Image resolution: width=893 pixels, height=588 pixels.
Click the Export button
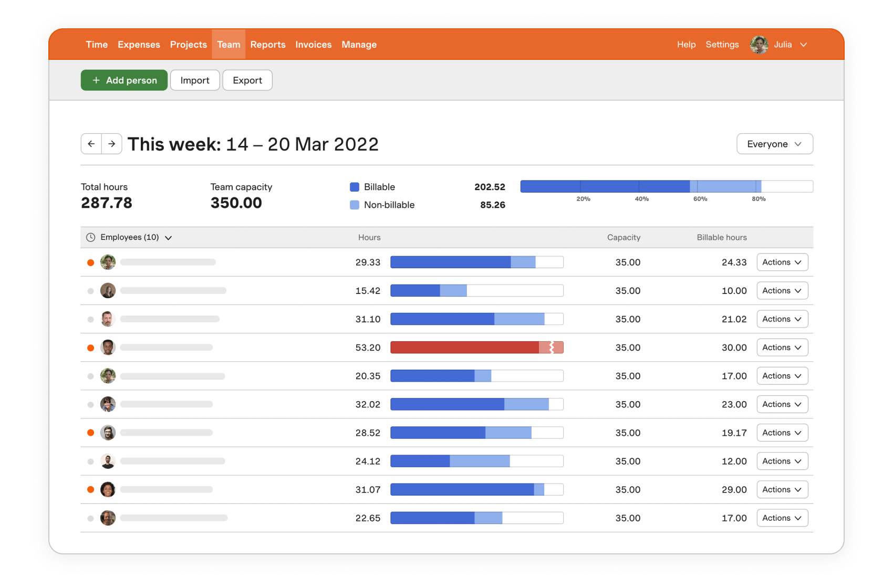pos(247,80)
